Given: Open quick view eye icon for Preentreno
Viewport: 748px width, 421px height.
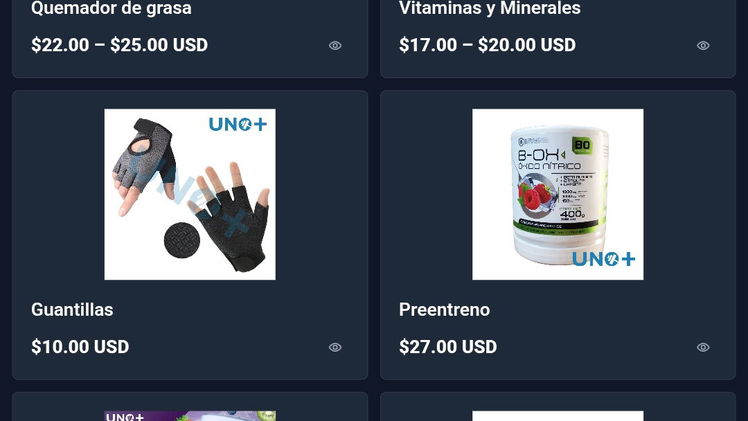Looking at the screenshot, I should point(703,347).
